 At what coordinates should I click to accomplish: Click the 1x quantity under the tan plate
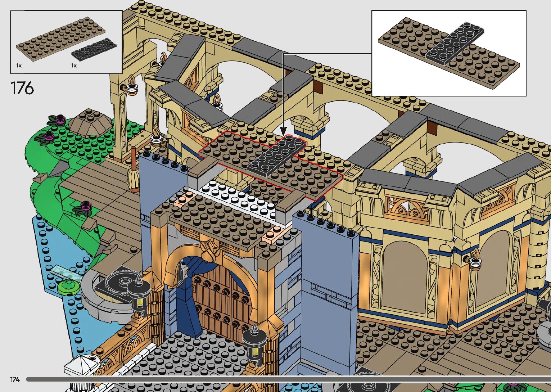[19, 66]
